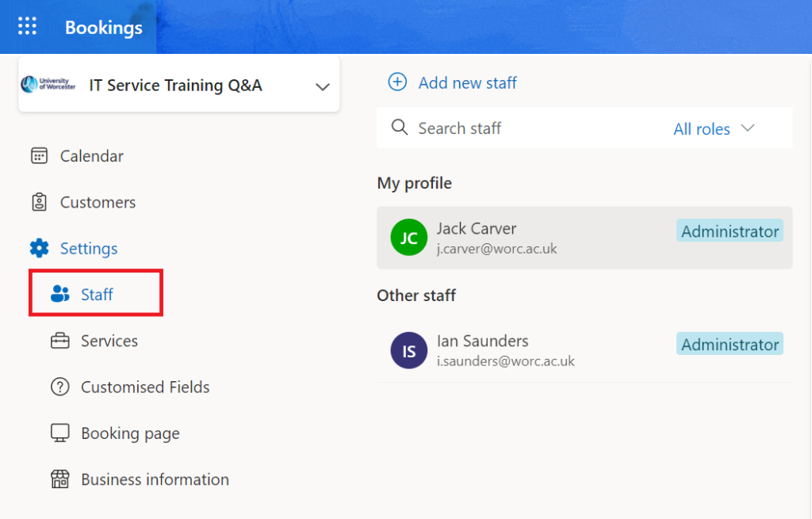This screenshot has width=812, height=519.
Task: Click the Services briefcase icon
Action: [60, 341]
